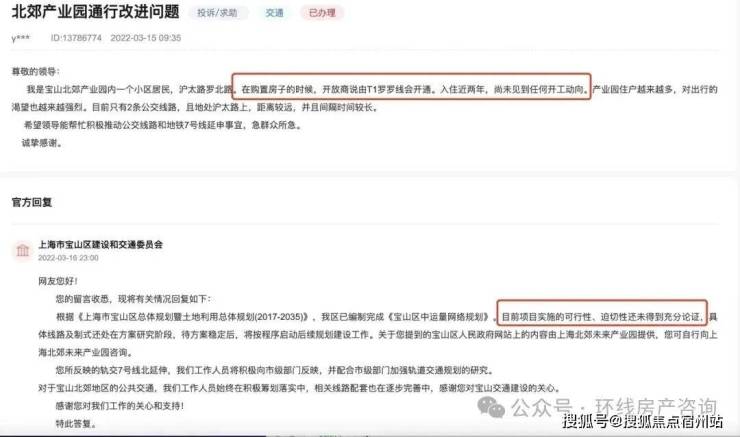Click the post timestamp 2022-03-15 09:35
Viewport: 740px width, 437px height.
(146, 38)
